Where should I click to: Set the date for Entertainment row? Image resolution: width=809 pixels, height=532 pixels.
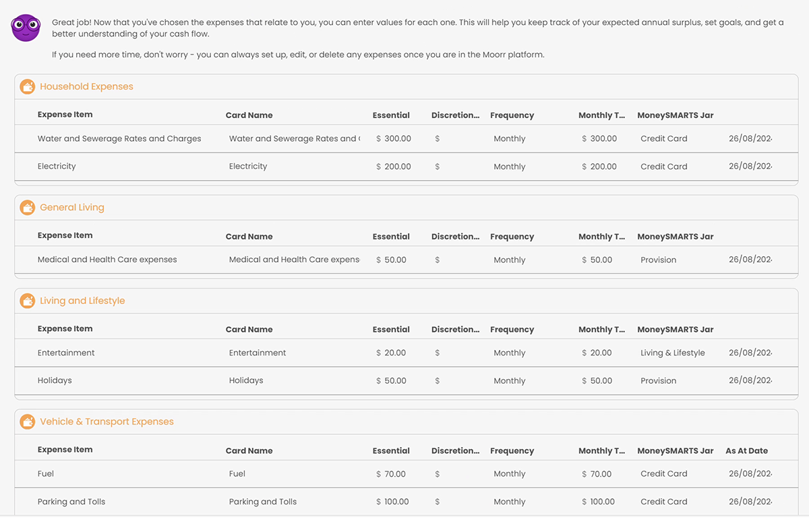(750, 353)
